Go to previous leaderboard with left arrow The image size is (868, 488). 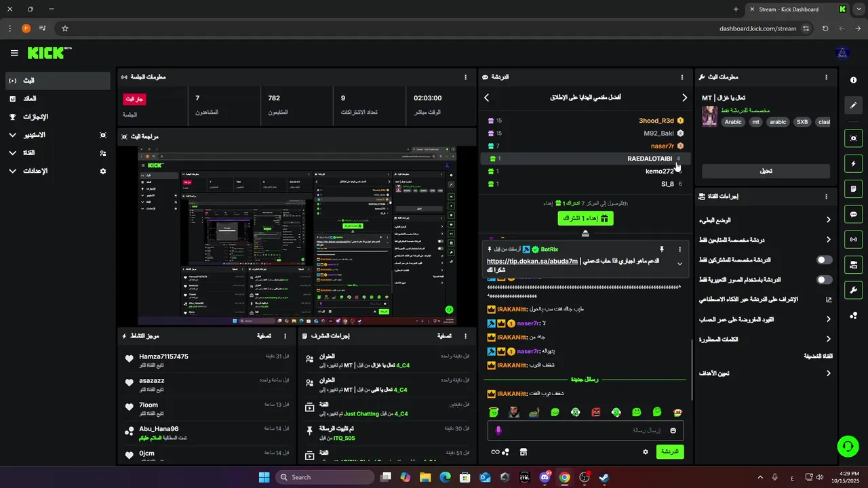486,98
